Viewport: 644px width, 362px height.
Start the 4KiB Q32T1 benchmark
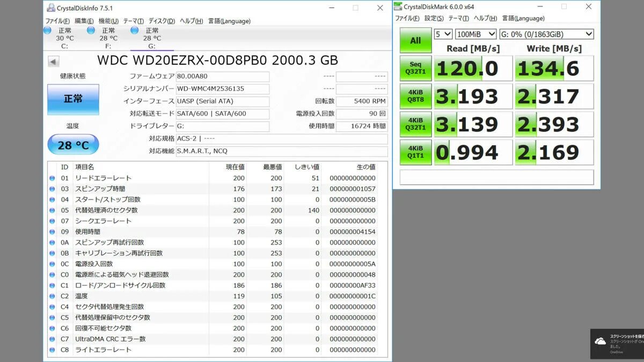coord(415,124)
